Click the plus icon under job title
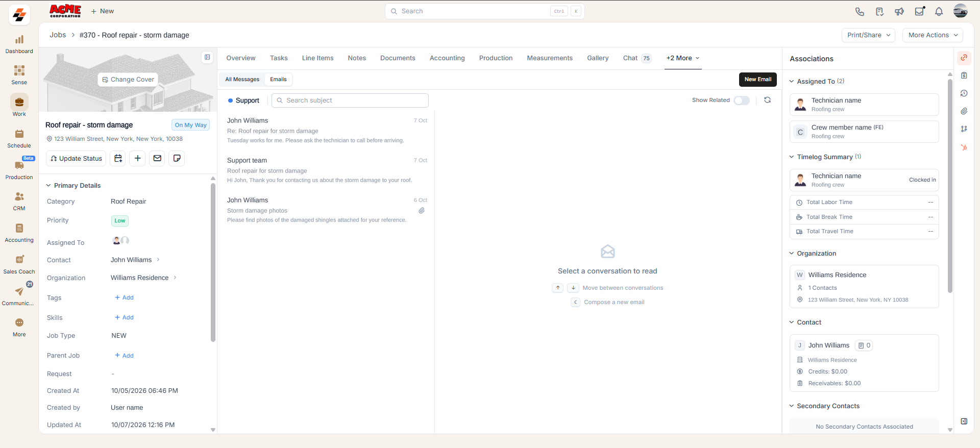980x448 pixels. pos(138,159)
